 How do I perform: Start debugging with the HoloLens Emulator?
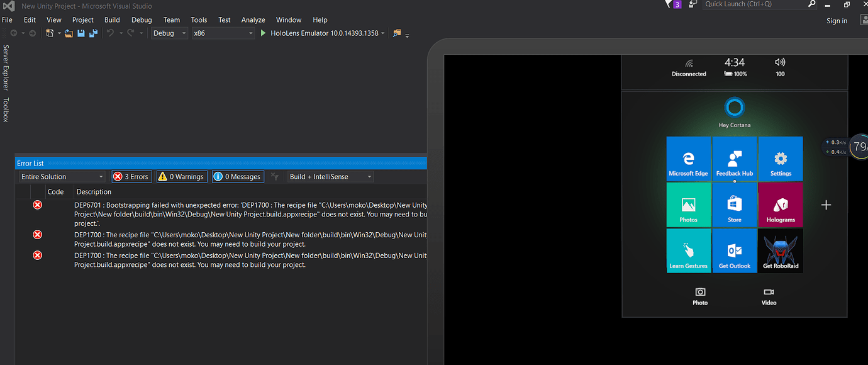click(263, 33)
